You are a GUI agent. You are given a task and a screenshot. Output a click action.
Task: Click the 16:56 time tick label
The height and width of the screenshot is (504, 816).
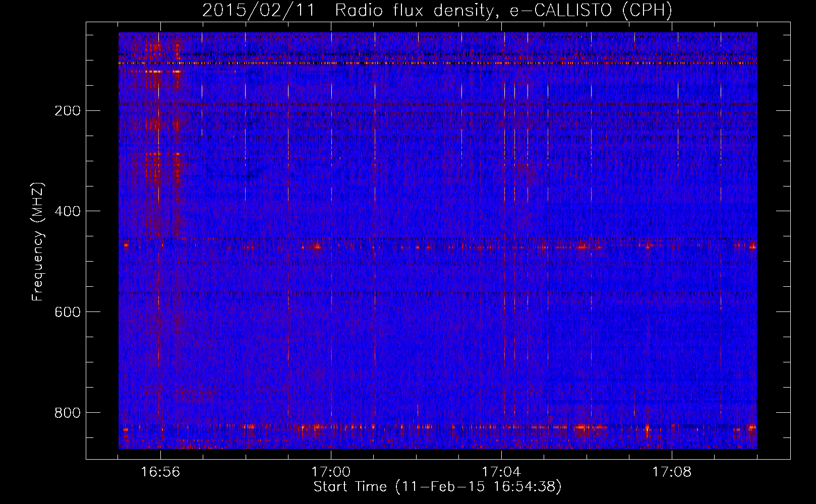coord(160,472)
